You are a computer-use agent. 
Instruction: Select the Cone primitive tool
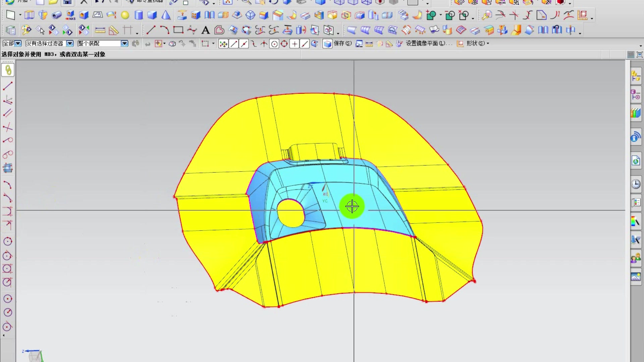tap(166, 15)
